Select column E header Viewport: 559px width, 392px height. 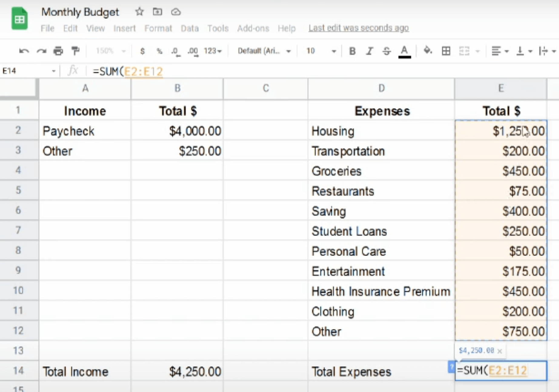(x=501, y=88)
